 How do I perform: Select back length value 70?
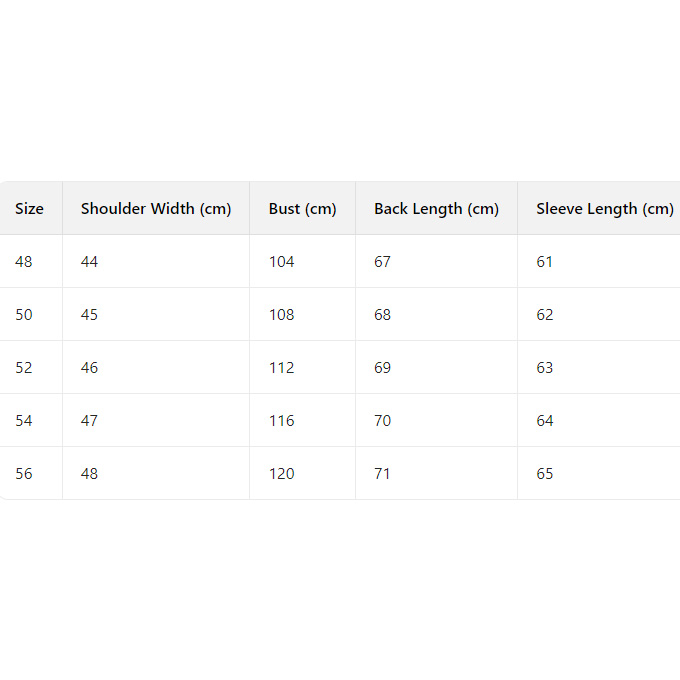383,421
